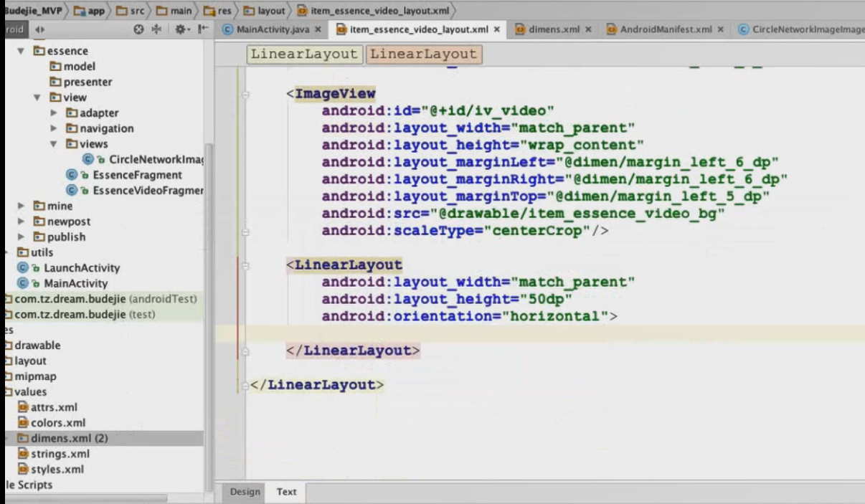Select the model package in project tree

coord(72,66)
